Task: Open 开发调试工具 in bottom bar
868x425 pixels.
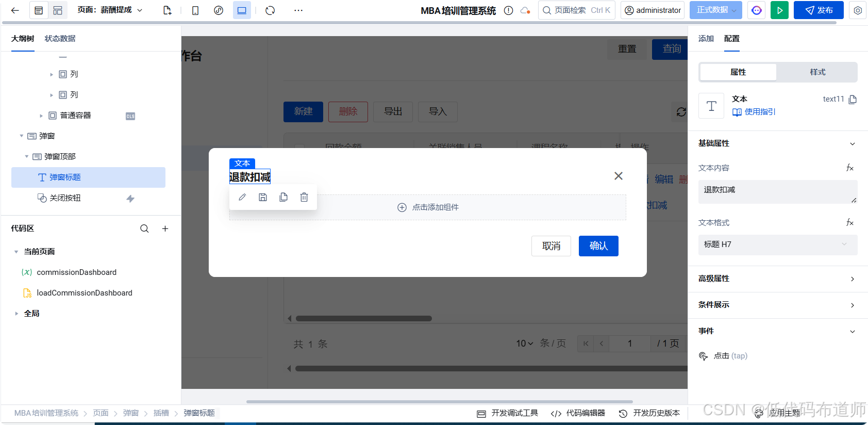Action: 508,413
